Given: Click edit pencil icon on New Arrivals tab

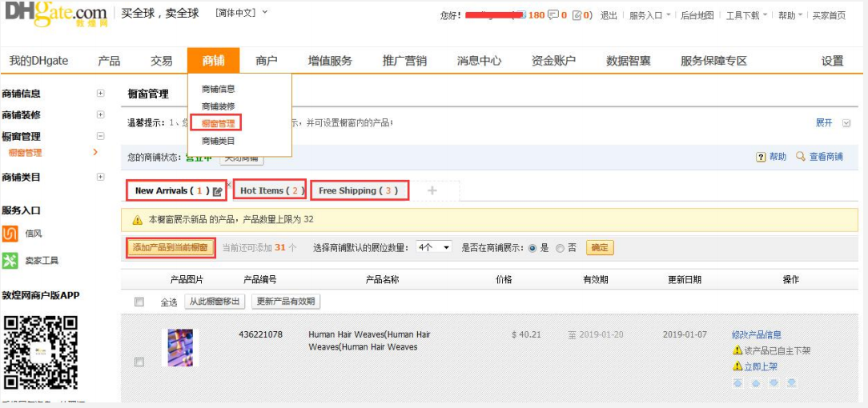Looking at the screenshot, I should tap(218, 192).
